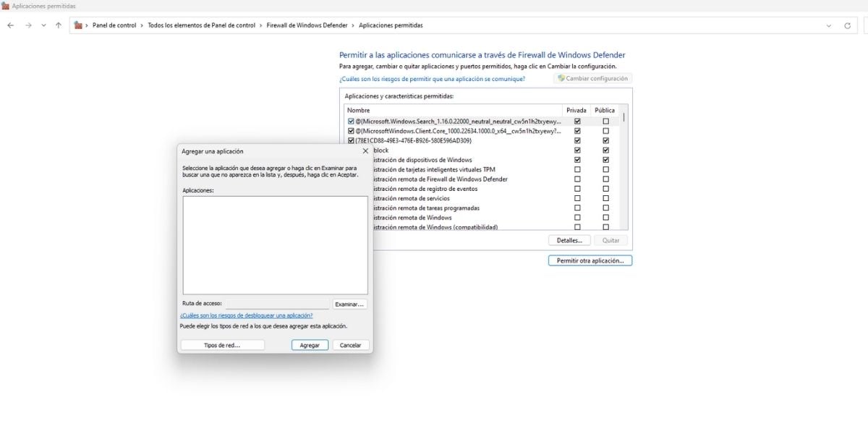Select the Microsoft.Windows.Search_1.16.0.22000 row text
868x434 pixels.
(459, 122)
